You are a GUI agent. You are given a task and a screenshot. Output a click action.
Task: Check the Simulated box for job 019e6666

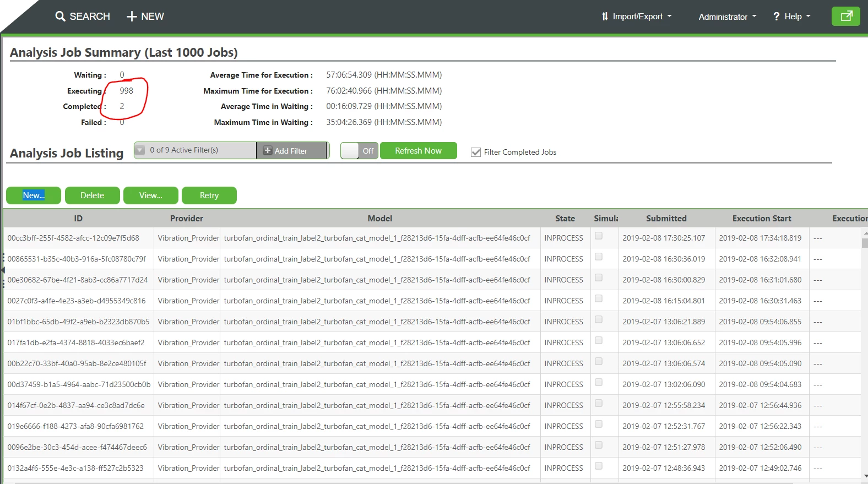[x=599, y=424]
